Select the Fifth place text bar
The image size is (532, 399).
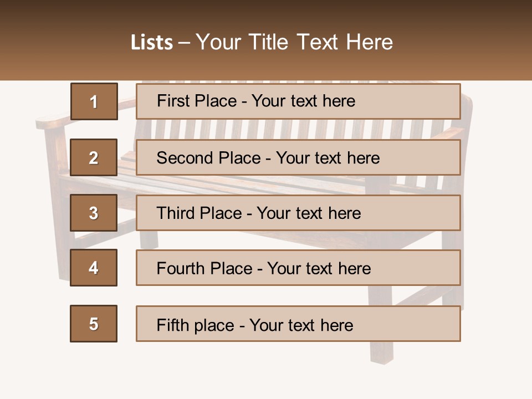pos(298,324)
